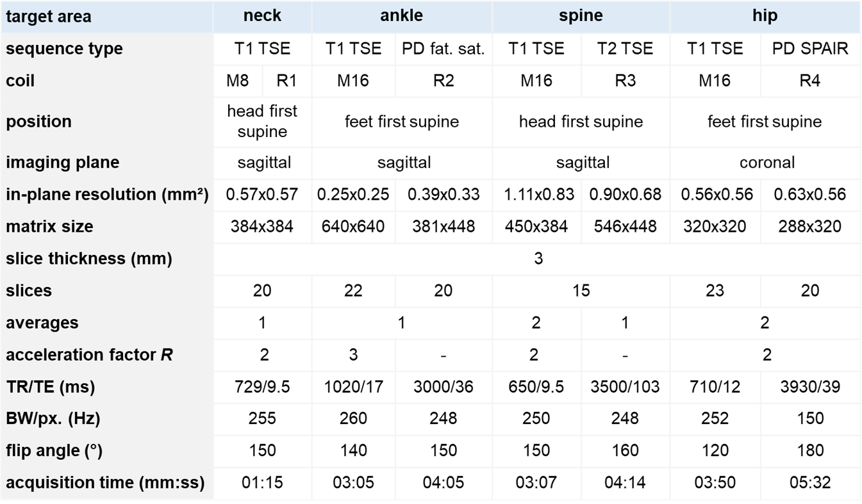Screen dimensions: 862x504
Task: Select the "PD SPAIR" sequence cell
Action: [x=810, y=49]
